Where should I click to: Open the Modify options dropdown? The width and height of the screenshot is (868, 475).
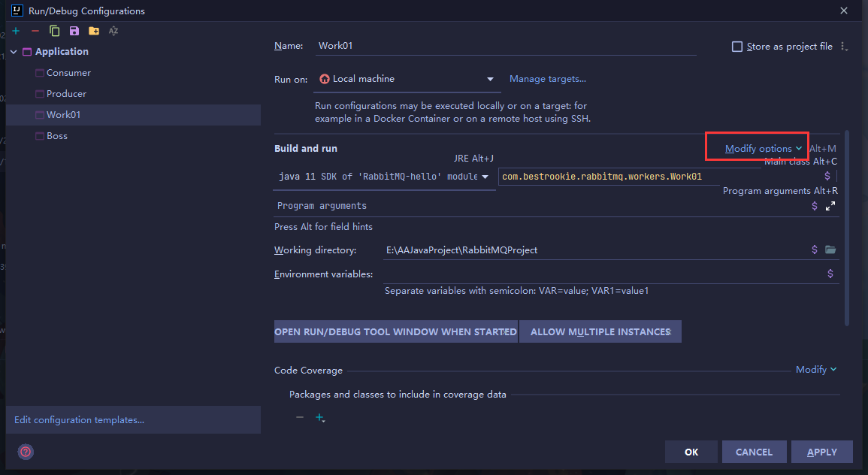[764, 148]
